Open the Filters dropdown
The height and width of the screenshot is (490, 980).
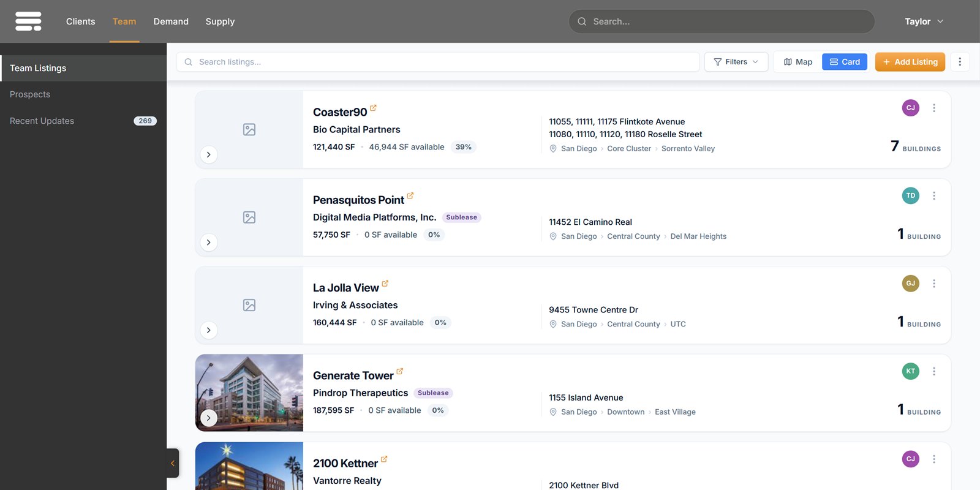click(736, 62)
